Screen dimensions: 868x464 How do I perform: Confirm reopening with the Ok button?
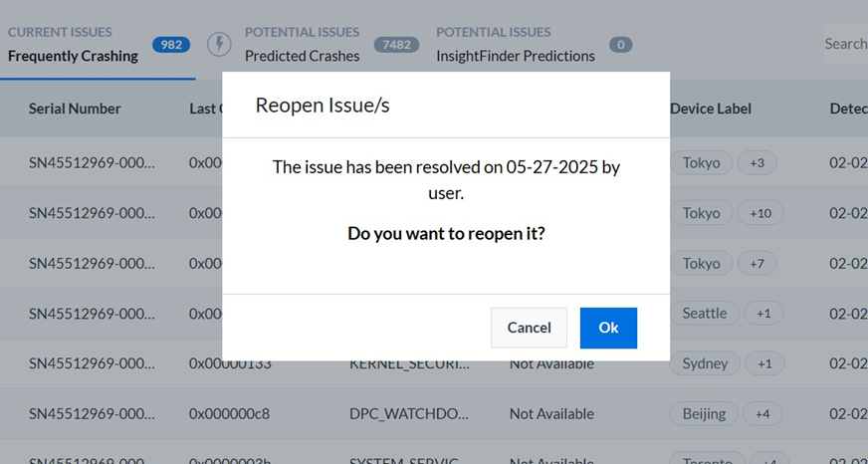(608, 328)
